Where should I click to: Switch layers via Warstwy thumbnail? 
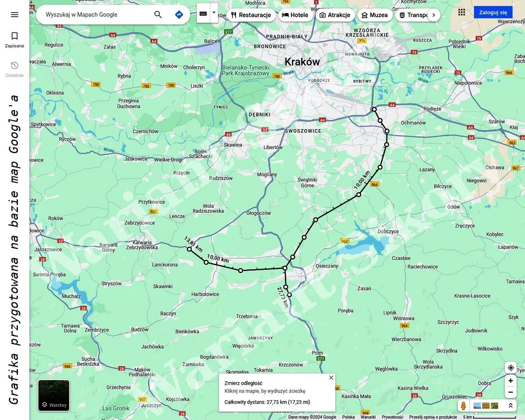(54, 395)
